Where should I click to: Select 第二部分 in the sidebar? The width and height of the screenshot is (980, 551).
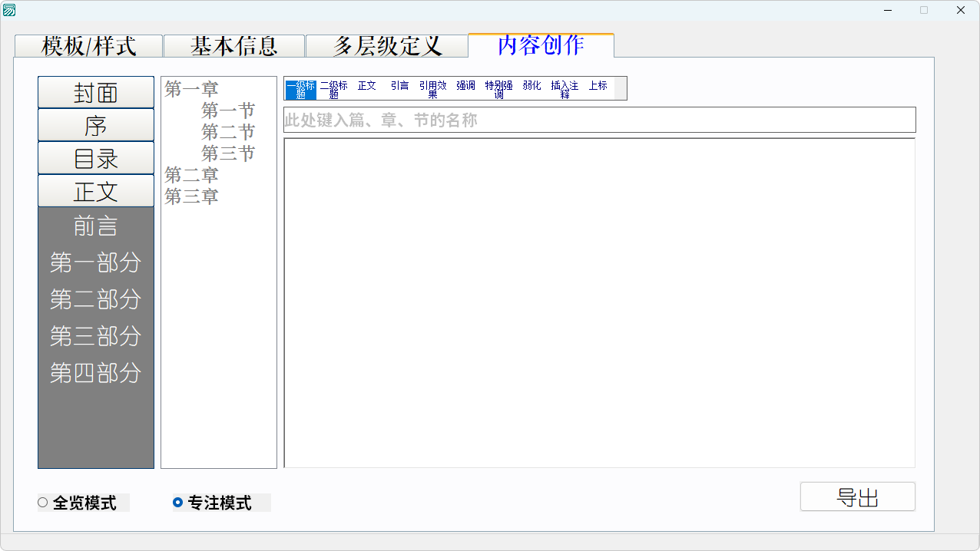[x=96, y=299]
